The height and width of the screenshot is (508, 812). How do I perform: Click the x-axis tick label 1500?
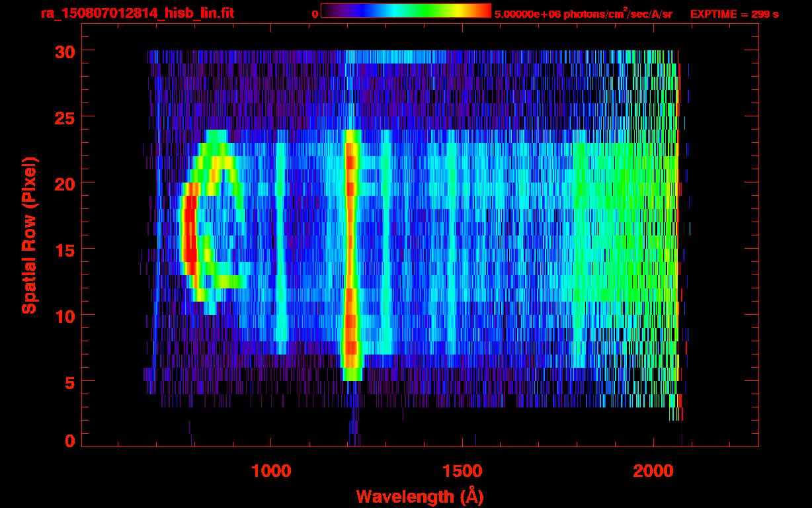(462, 471)
